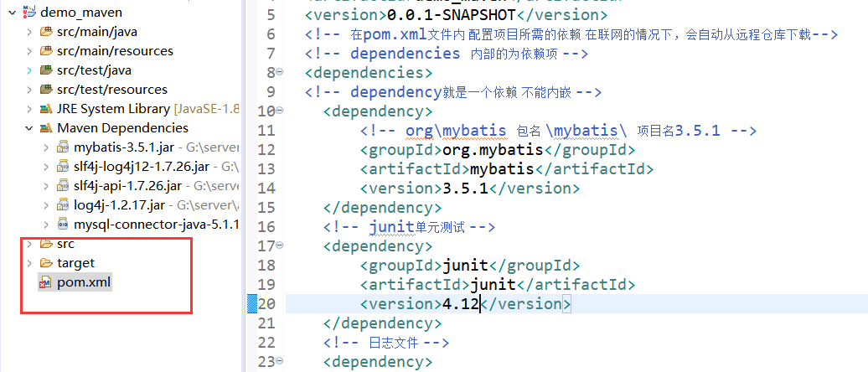Select the src/test/resources label
Image resolution: width=868 pixels, height=372 pixels.
[111, 90]
